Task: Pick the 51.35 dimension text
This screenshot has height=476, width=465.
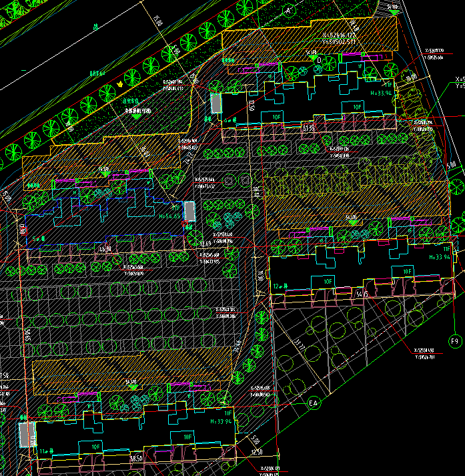Action: 308,128
